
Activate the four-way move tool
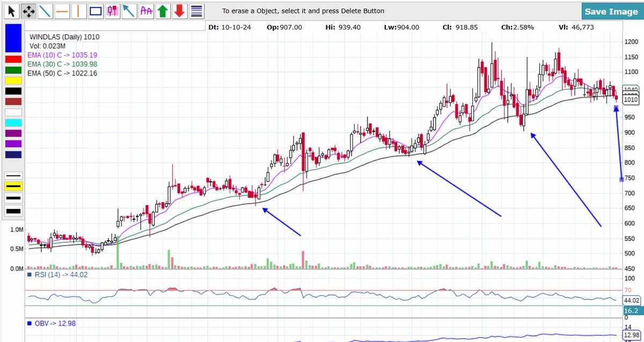point(30,11)
